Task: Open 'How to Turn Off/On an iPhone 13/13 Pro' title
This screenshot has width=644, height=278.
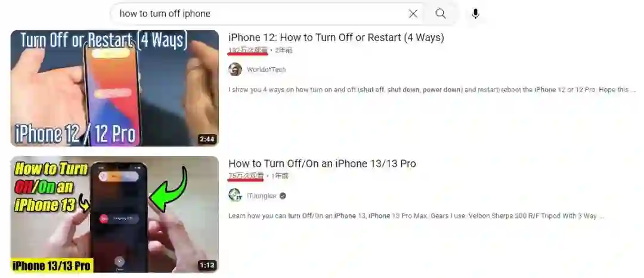Action: click(x=322, y=164)
